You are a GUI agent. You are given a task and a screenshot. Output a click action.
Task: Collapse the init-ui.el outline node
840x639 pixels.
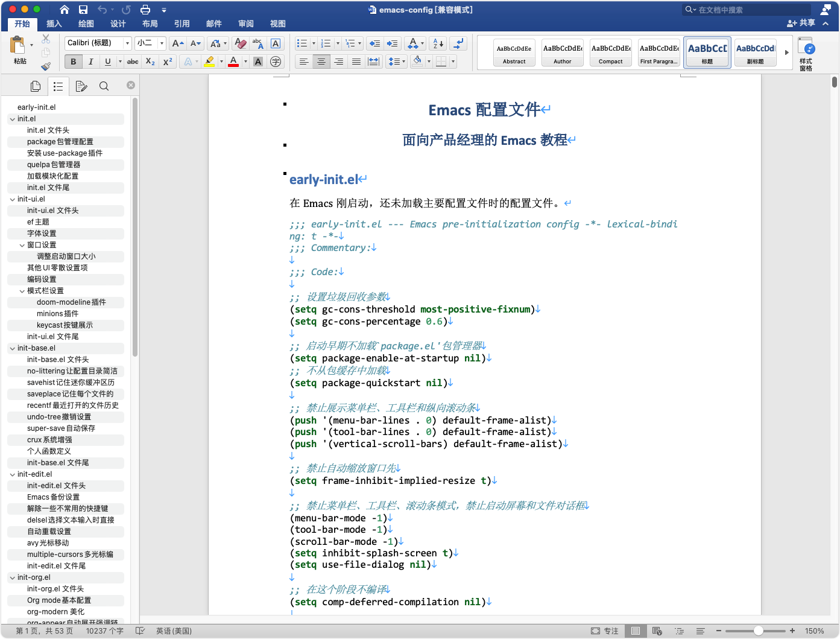tap(13, 199)
